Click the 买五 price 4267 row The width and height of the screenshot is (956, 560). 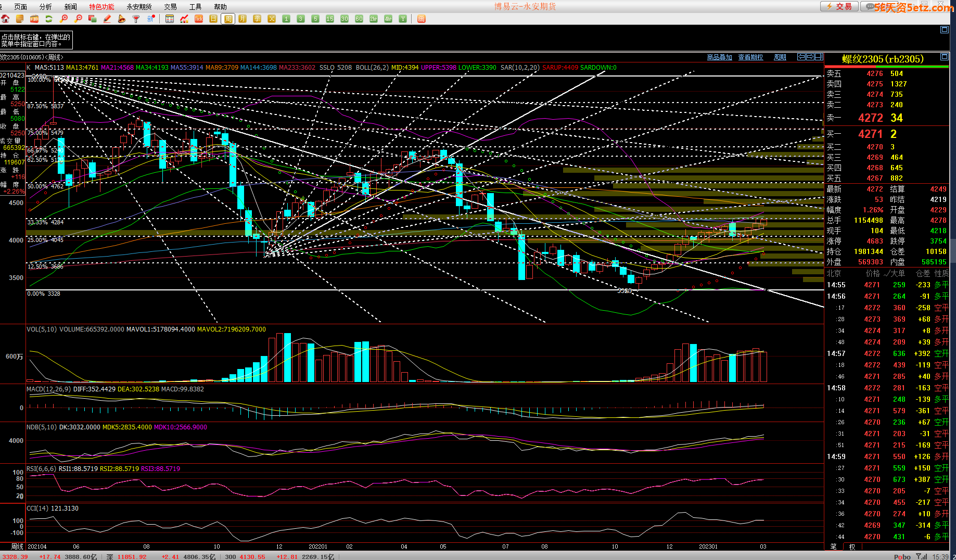pyautogui.click(x=887, y=178)
